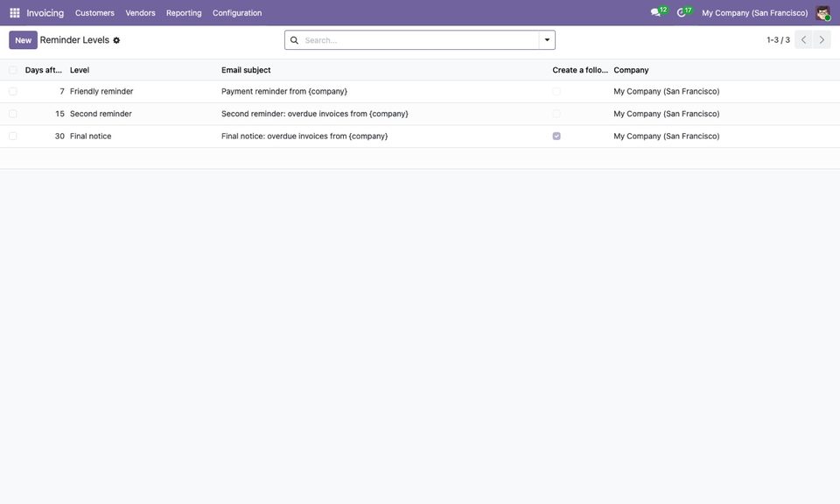
Task: Toggle follow-up checkbox for Friendly reminder
Action: 556,92
